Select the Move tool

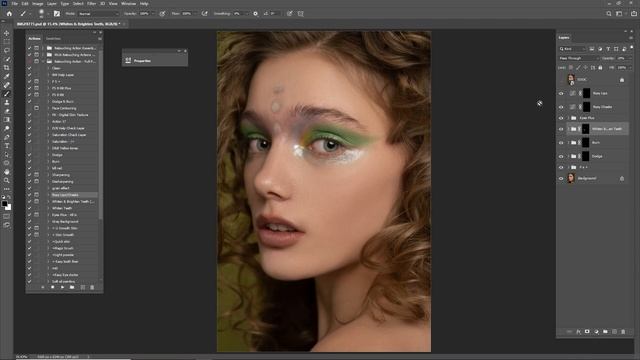click(x=7, y=33)
